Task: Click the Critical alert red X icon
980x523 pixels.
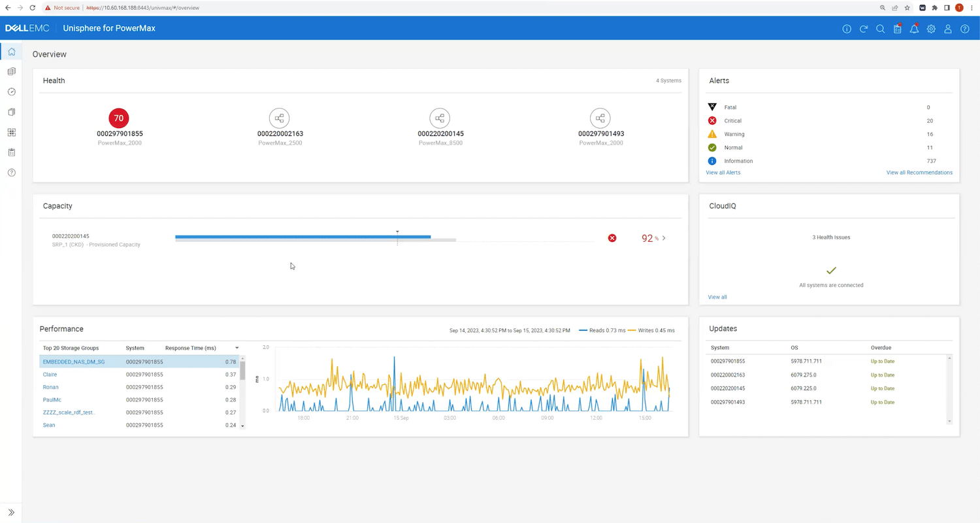Action: coord(712,120)
